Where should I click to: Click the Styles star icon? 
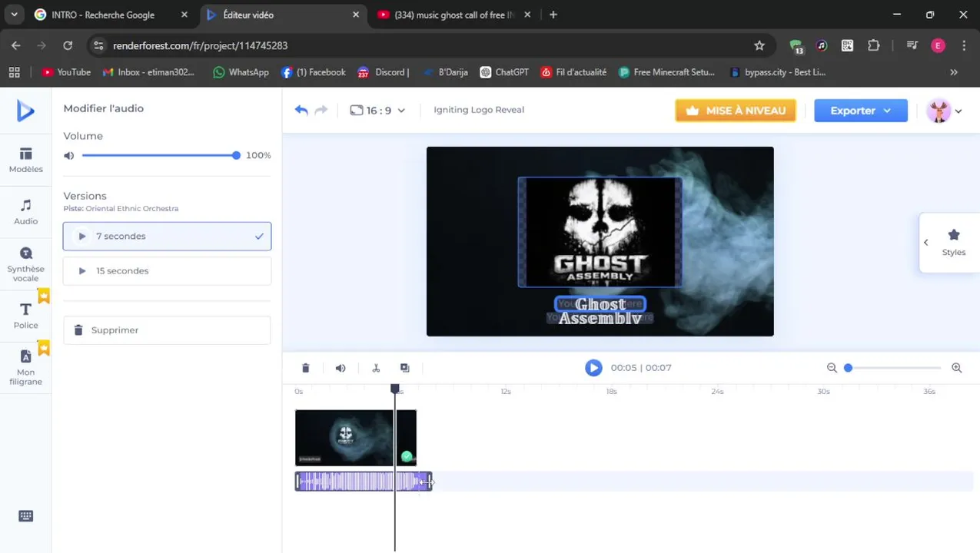954,235
